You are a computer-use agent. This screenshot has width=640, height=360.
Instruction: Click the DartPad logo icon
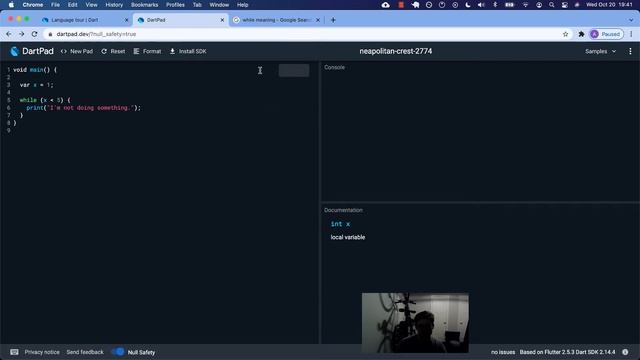pyautogui.click(x=15, y=51)
